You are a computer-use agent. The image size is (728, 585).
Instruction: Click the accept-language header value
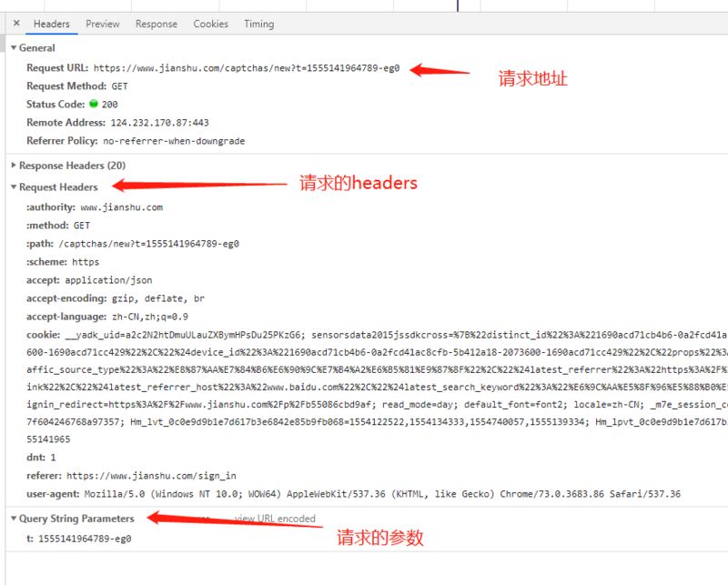coord(149,317)
